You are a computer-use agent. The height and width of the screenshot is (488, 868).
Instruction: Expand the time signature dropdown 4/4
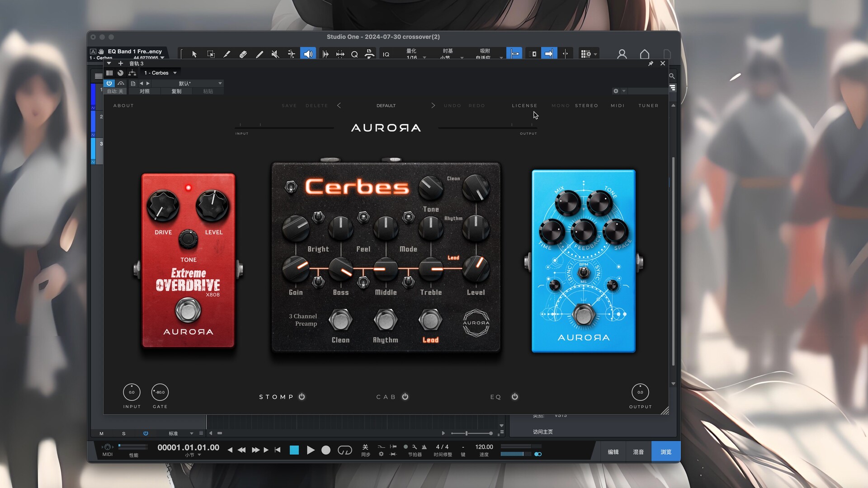tap(441, 447)
